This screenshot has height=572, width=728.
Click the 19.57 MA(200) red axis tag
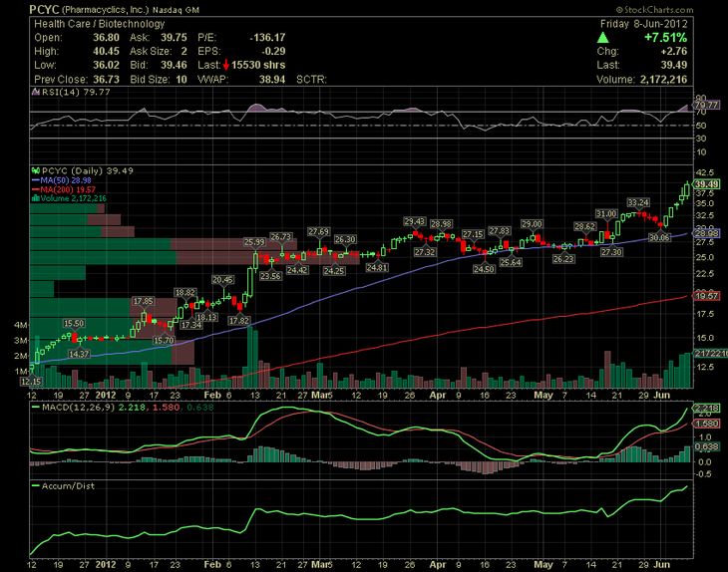pos(707,296)
